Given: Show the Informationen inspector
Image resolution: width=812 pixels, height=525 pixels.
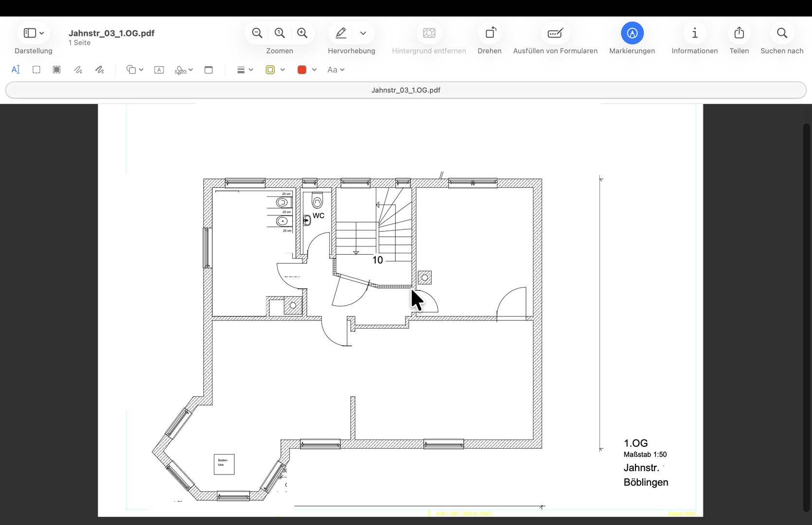Looking at the screenshot, I should point(694,33).
